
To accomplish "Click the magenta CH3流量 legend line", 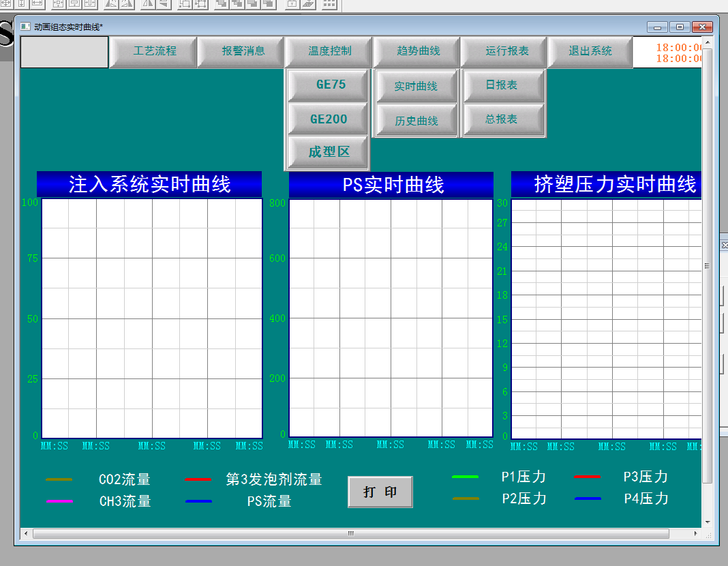I will tap(59, 501).
